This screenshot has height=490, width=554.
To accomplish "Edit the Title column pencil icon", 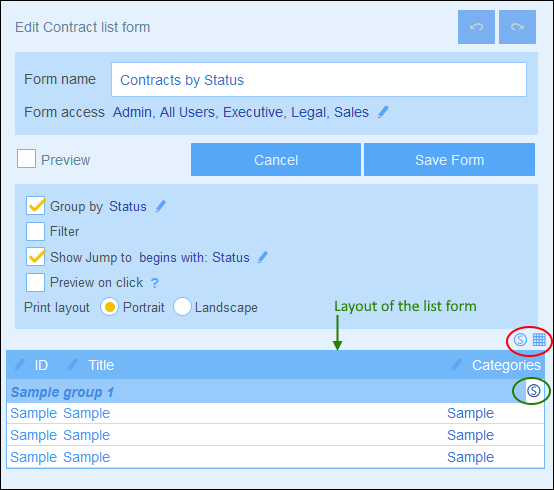I will [72, 365].
